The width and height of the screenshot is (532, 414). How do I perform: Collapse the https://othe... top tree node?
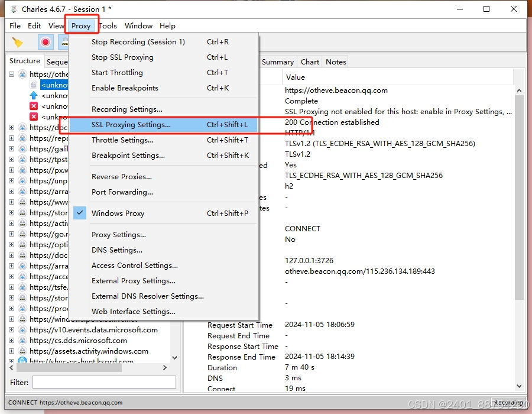12,74
